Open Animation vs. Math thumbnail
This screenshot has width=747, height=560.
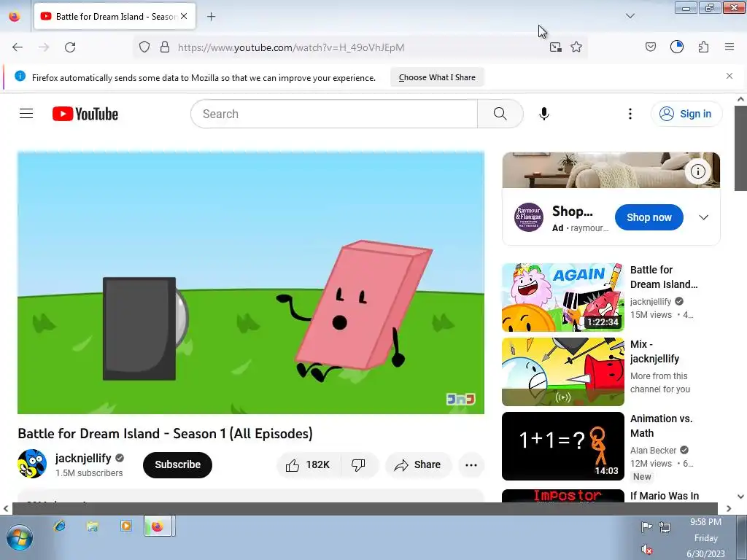coord(562,446)
